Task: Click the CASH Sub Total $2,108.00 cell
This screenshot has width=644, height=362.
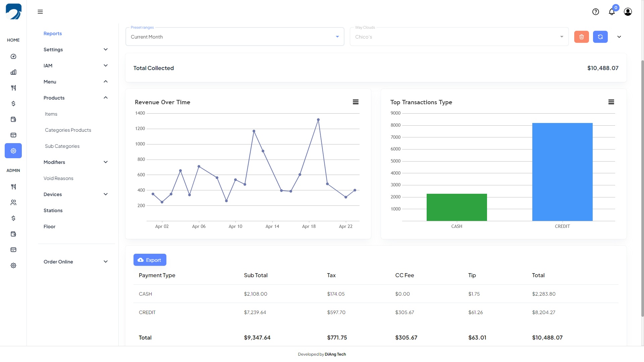Action: pos(256,294)
